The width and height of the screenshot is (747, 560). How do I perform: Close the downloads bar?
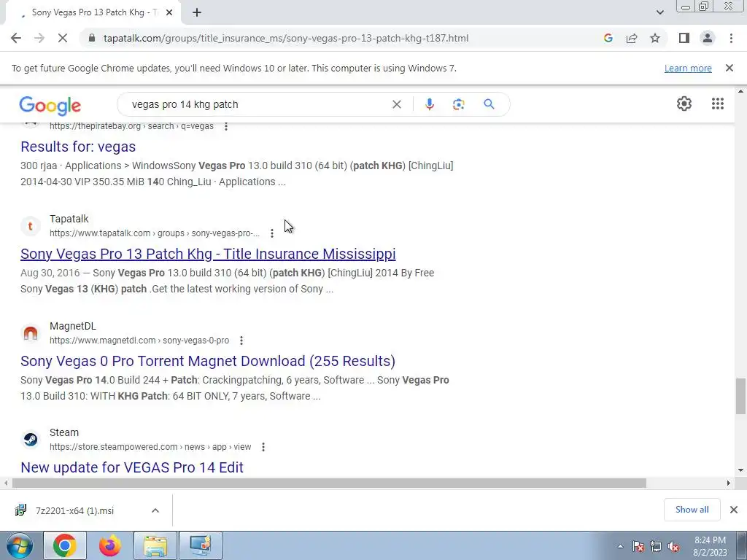click(x=734, y=510)
